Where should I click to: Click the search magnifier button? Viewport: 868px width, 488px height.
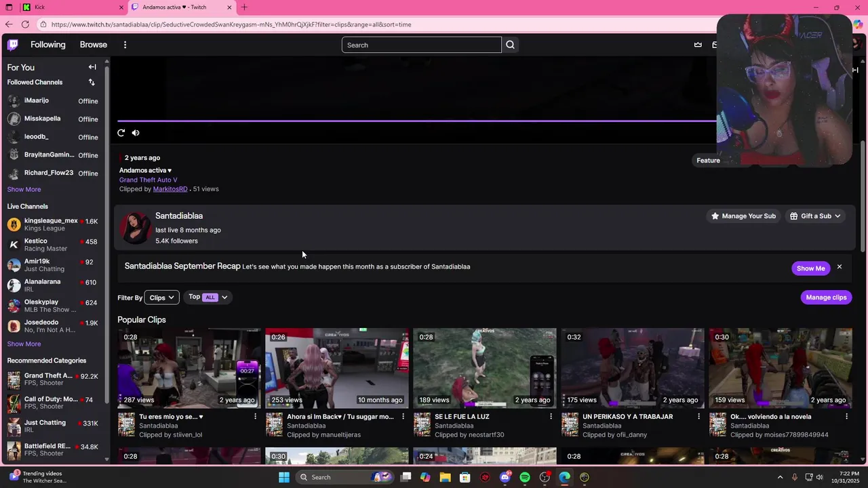pos(511,45)
